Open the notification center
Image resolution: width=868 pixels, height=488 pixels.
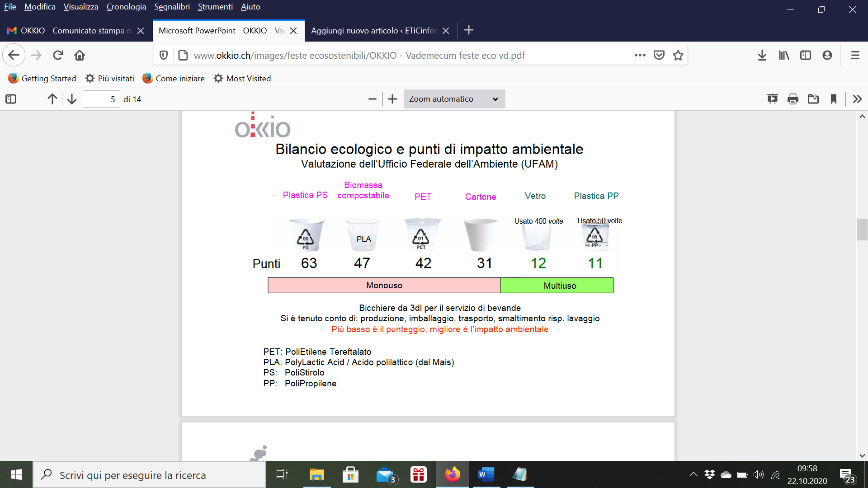point(847,475)
